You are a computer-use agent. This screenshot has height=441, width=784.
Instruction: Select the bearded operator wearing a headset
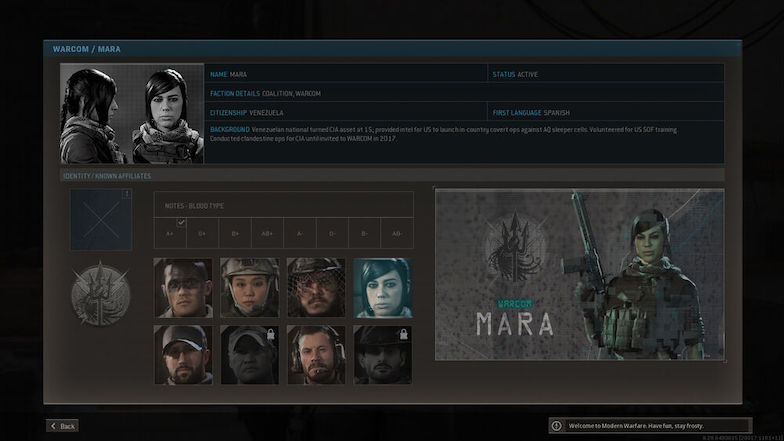click(x=316, y=354)
